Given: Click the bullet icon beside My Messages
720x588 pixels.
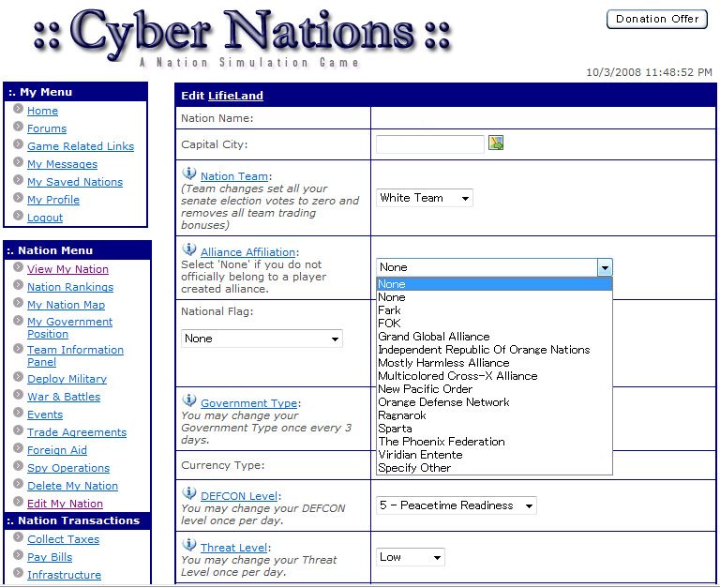Looking at the screenshot, I should (x=18, y=162).
